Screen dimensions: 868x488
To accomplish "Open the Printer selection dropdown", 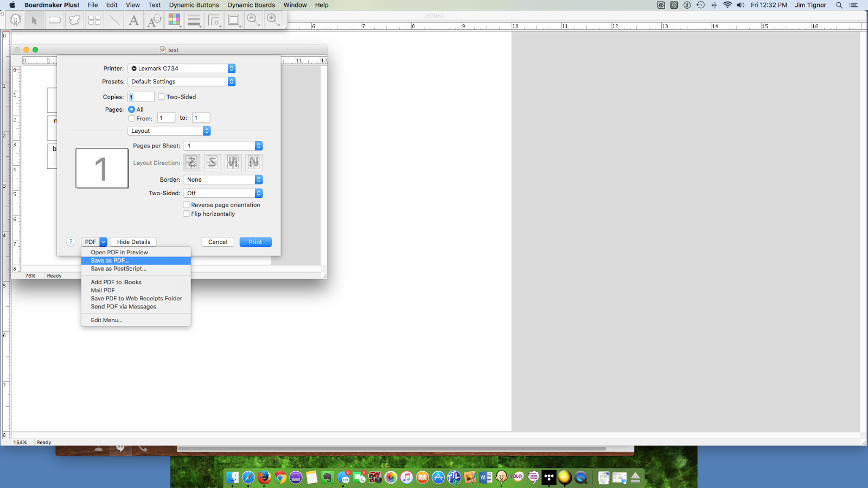I will coord(181,68).
